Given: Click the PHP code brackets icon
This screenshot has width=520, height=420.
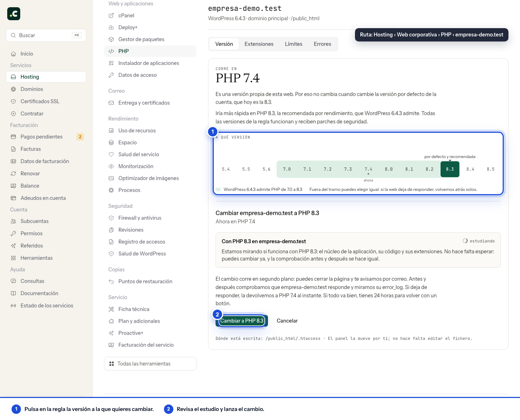Looking at the screenshot, I should click(111, 51).
